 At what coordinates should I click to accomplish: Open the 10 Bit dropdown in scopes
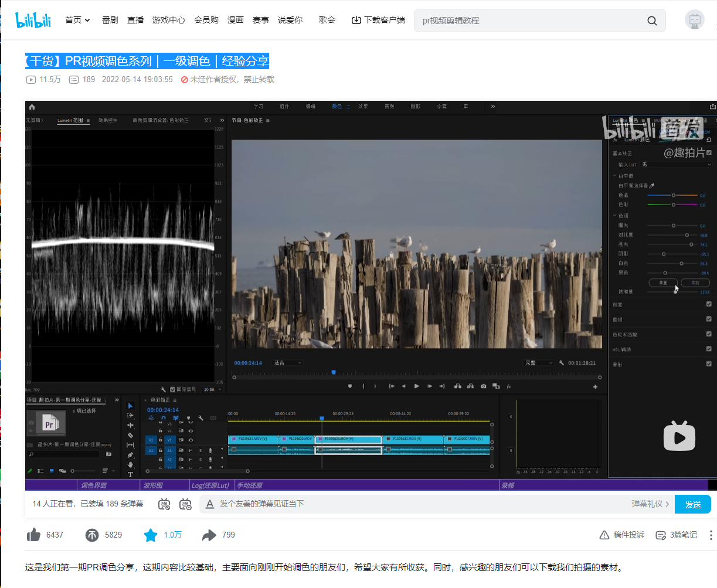point(212,389)
